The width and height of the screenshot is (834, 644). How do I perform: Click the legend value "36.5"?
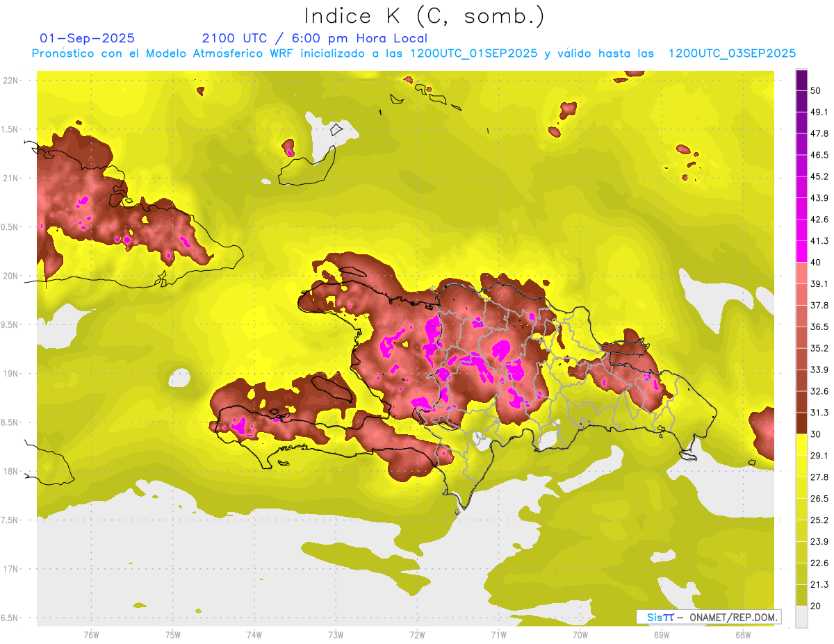click(x=819, y=327)
